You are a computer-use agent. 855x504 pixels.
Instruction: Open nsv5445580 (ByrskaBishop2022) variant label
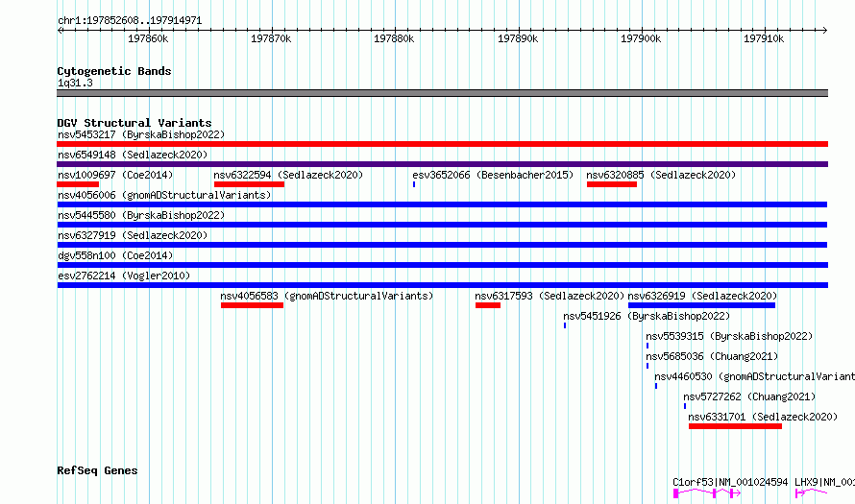pyautogui.click(x=141, y=215)
